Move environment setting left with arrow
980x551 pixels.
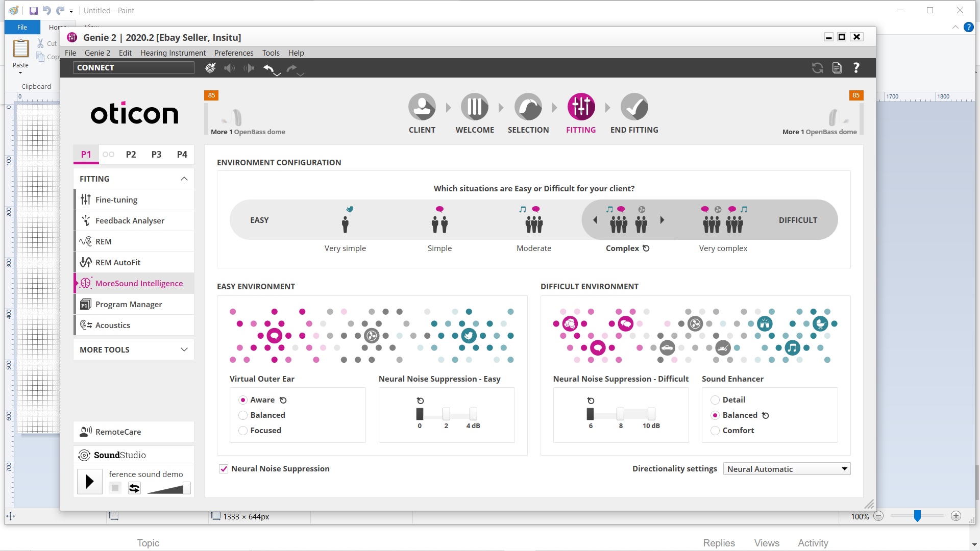click(x=595, y=220)
